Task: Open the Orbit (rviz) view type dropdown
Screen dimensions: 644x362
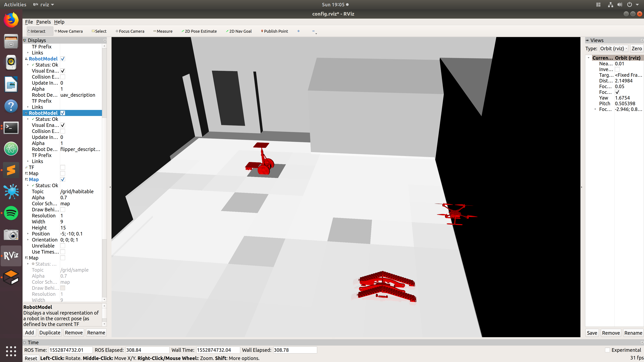Action: coord(614,49)
